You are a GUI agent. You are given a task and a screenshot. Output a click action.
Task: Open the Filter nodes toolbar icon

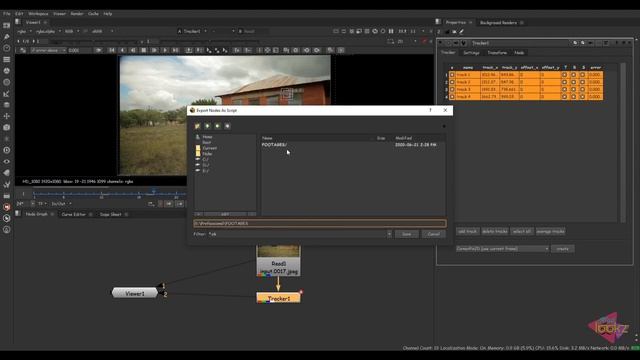(7, 82)
